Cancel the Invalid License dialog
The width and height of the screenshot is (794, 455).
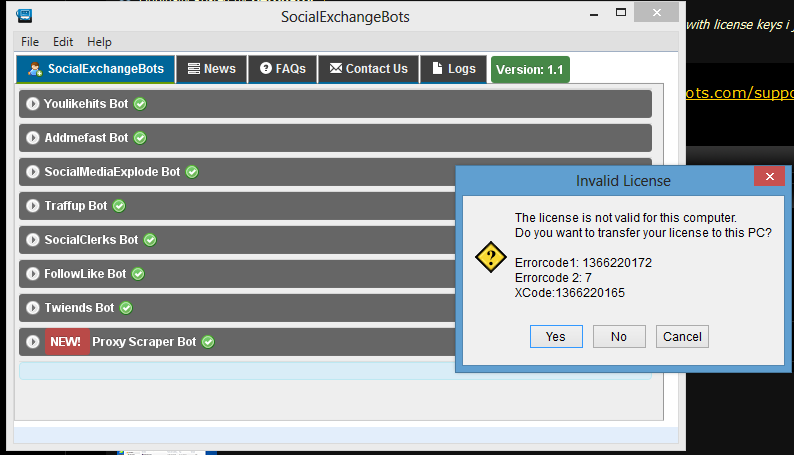(682, 337)
